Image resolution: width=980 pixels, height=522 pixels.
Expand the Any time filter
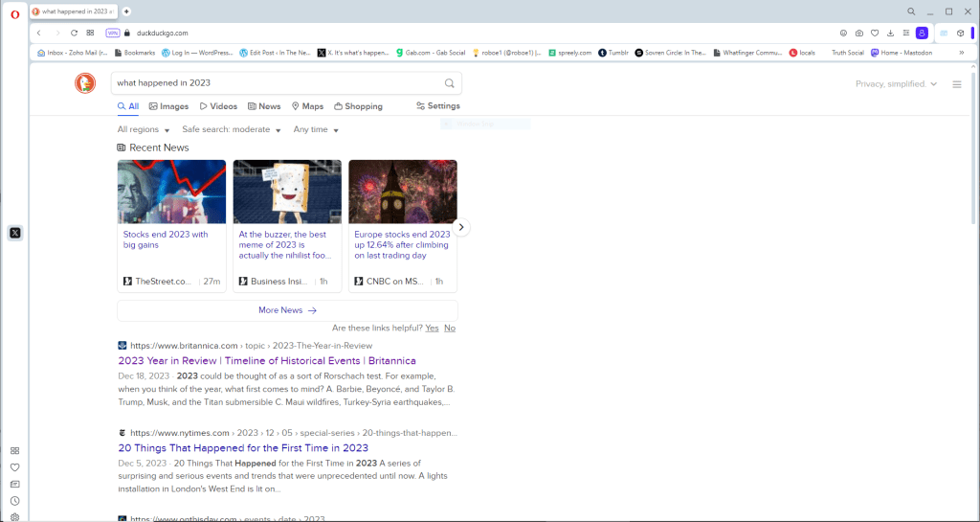coord(316,129)
